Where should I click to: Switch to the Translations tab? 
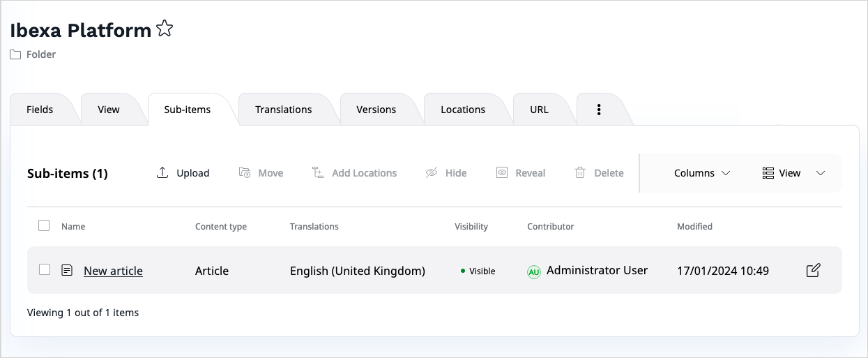(283, 110)
